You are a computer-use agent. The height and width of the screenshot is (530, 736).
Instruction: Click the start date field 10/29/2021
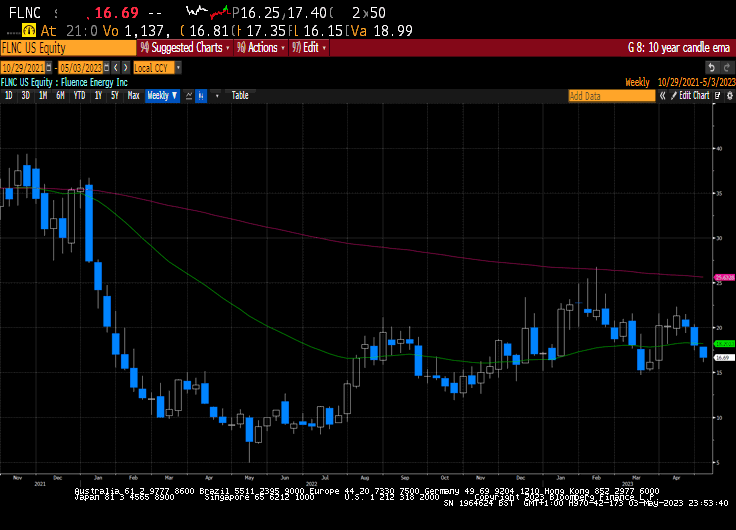click(23, 68)
